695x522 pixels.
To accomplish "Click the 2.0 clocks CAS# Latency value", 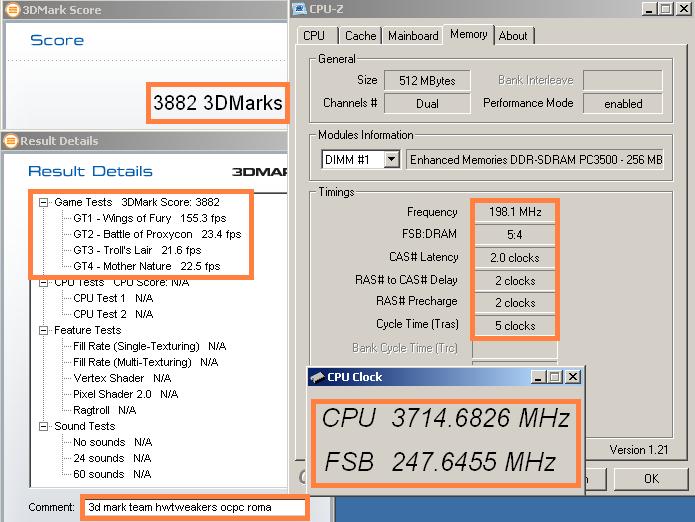I will click(515, 257).
